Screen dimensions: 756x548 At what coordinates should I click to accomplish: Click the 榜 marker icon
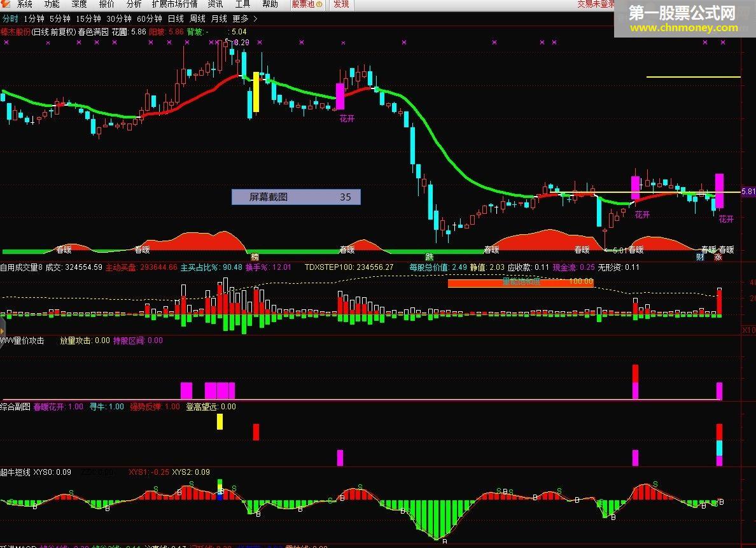click(x=255, y=257)
